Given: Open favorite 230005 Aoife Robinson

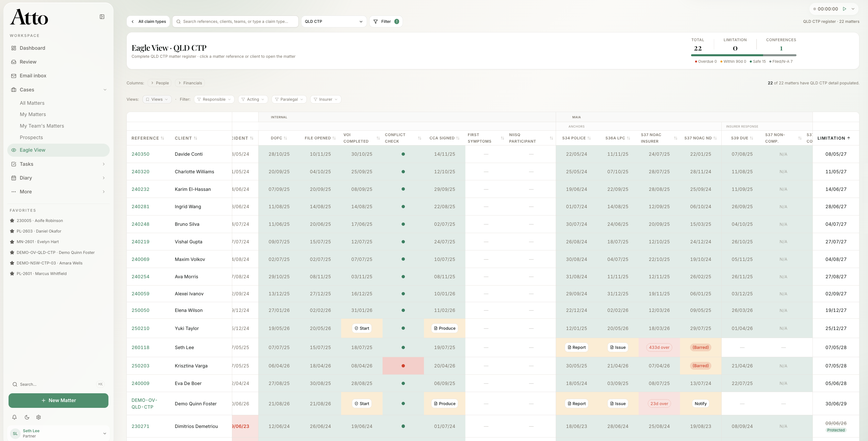Looking at the screenshot, I should pos(40,220).
